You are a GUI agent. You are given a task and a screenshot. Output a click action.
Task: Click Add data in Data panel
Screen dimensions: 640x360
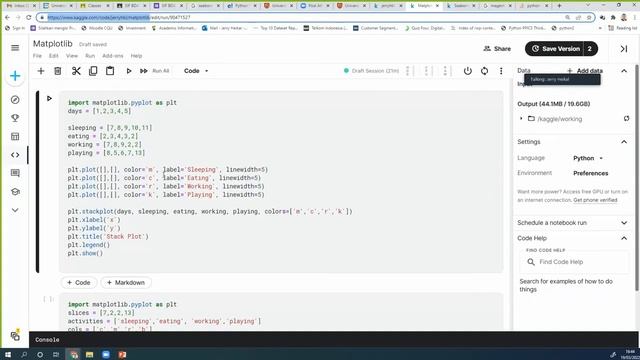click(585, 71)
